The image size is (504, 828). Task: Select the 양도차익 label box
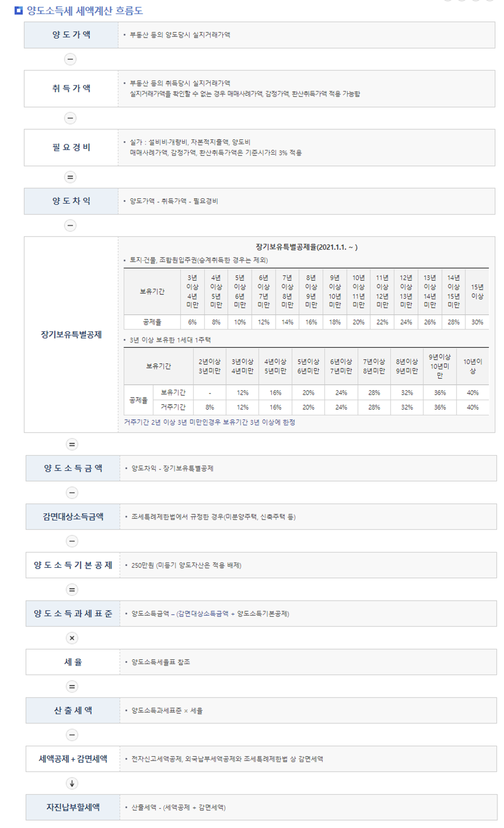click(71, 201)
